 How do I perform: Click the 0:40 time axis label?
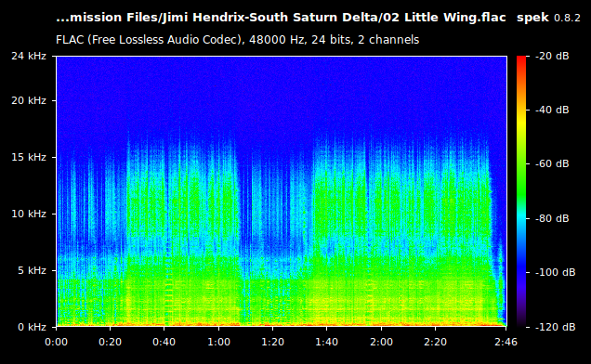click(x=164, y=342)
